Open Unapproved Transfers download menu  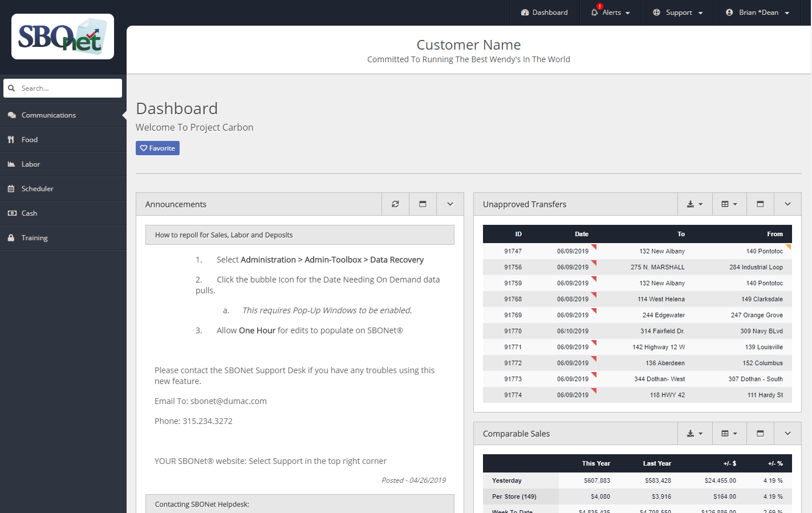pos(695,204)
